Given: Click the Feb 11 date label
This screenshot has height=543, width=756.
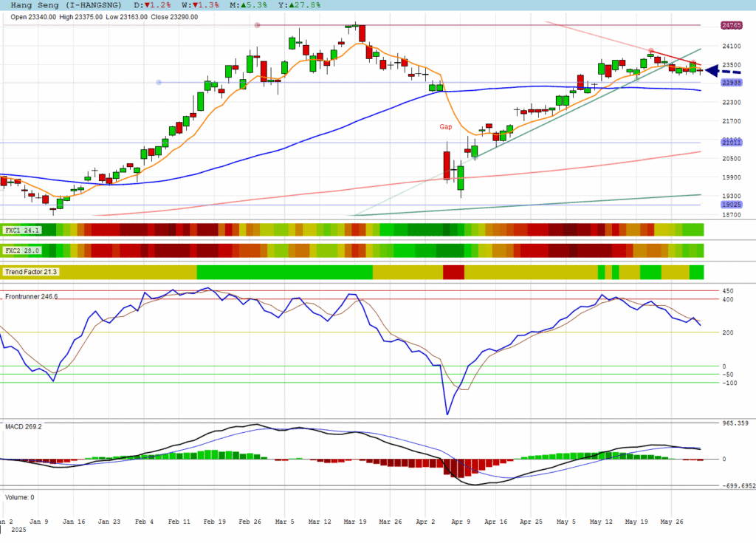Looking at the screenshot, I should click(179, 522).
